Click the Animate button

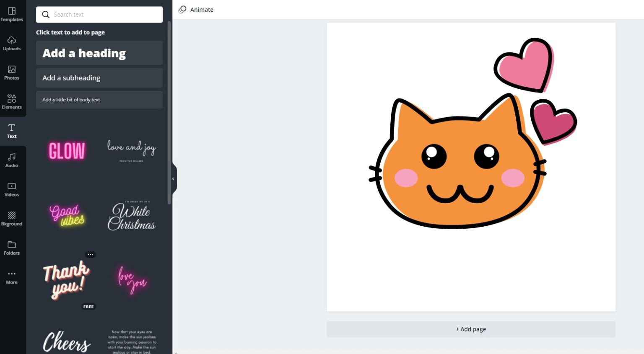196,10
